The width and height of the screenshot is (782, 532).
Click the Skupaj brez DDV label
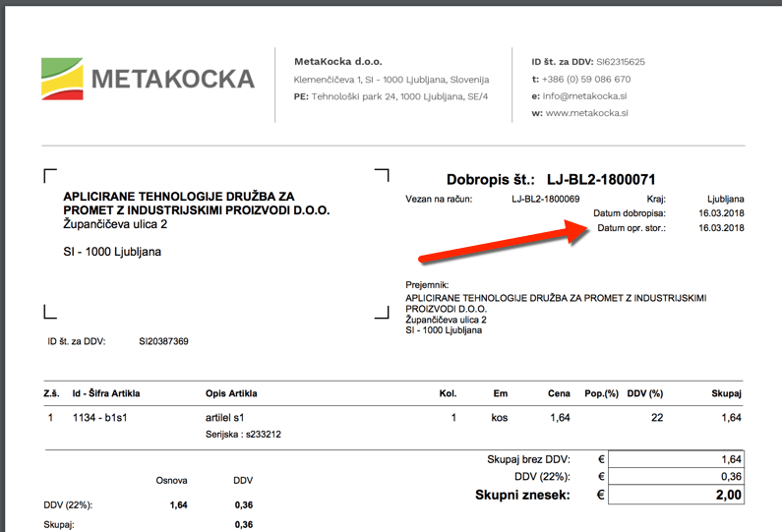pos(528,459)
